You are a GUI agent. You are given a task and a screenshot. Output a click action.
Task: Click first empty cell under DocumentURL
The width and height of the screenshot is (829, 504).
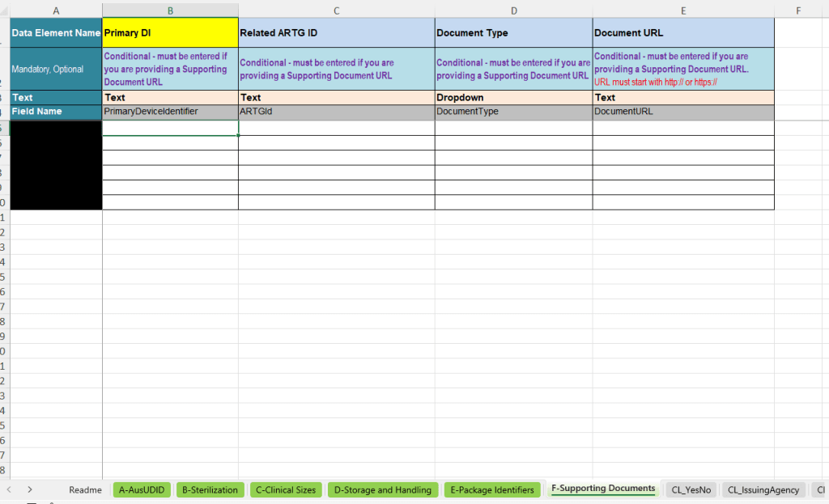(683, 128)
